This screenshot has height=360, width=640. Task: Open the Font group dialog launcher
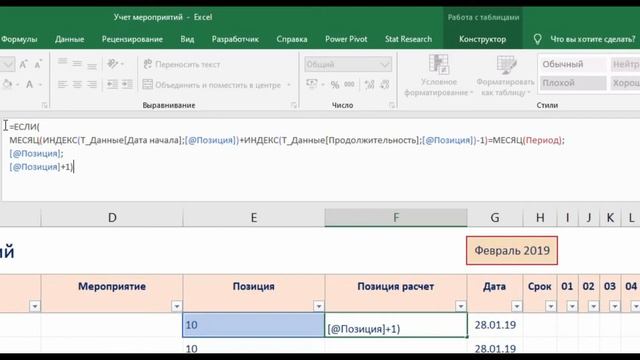pyautogui.click(x=44, y=105)
